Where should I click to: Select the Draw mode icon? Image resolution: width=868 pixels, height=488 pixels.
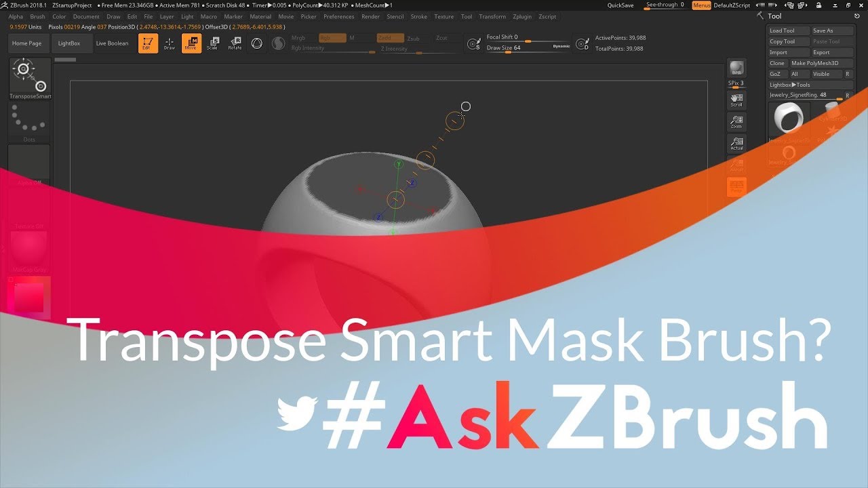click(170, 43)
